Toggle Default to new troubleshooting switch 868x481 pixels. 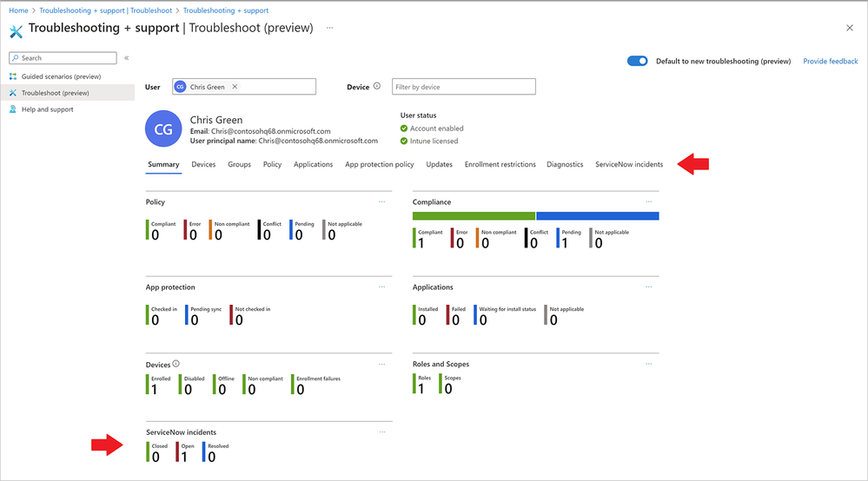(638, 62)
